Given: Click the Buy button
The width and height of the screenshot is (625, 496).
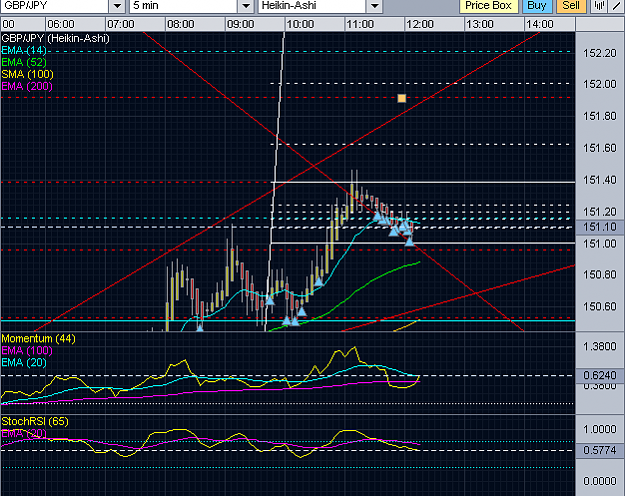Looking at the screenshot, I should coord(537,6).
